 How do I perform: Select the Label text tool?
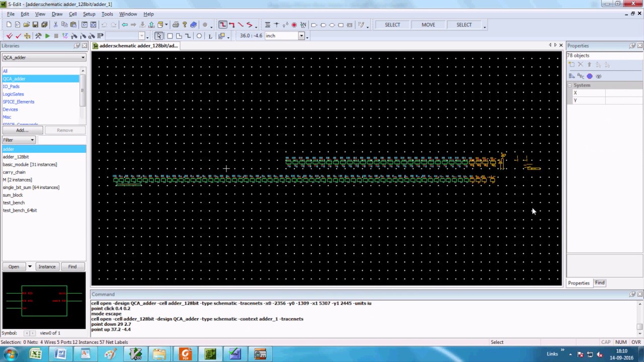point(210,36)
